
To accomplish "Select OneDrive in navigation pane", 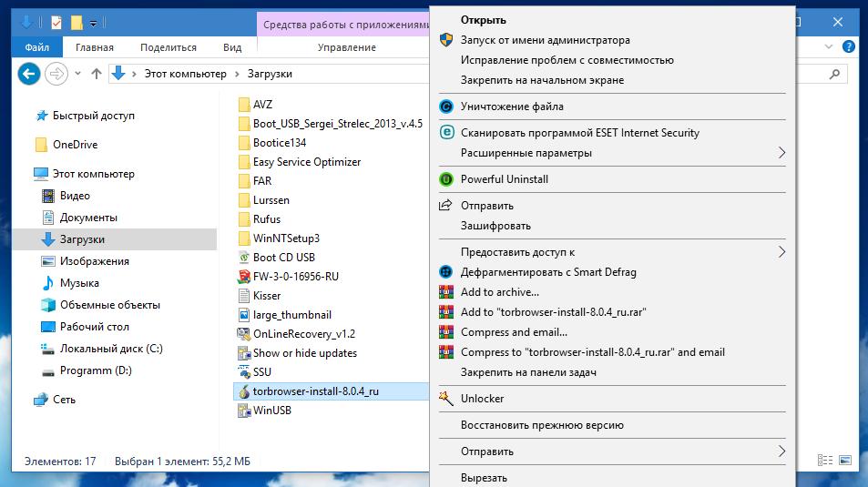I will (x=76, y=145).
